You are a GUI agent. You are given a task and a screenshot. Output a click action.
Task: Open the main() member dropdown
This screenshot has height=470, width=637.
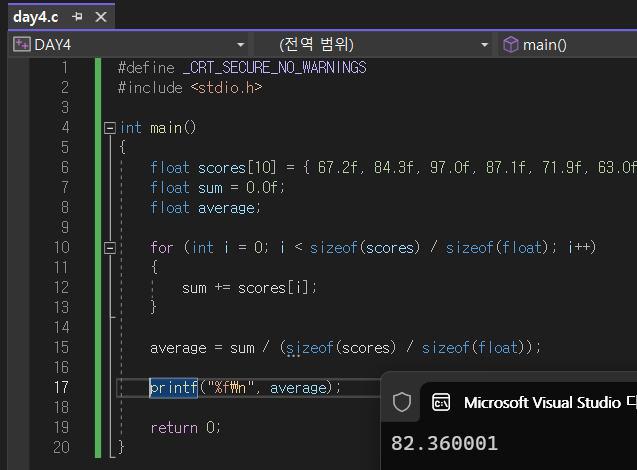pyautogui.click(x=569, y=45)
